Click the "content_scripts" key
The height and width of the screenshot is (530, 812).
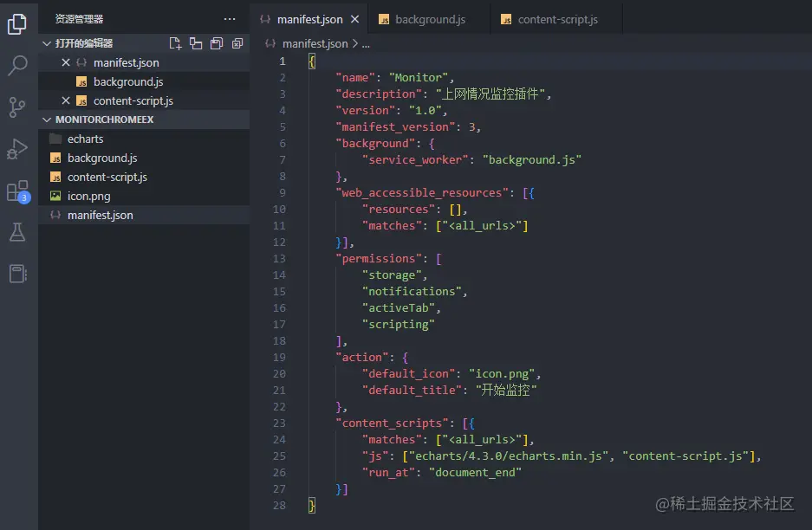click(x=392, y=423)
